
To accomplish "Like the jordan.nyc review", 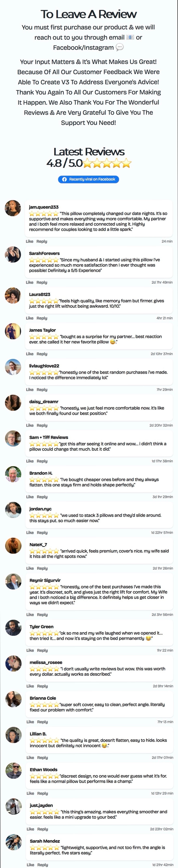I will (x=30, y=532).
